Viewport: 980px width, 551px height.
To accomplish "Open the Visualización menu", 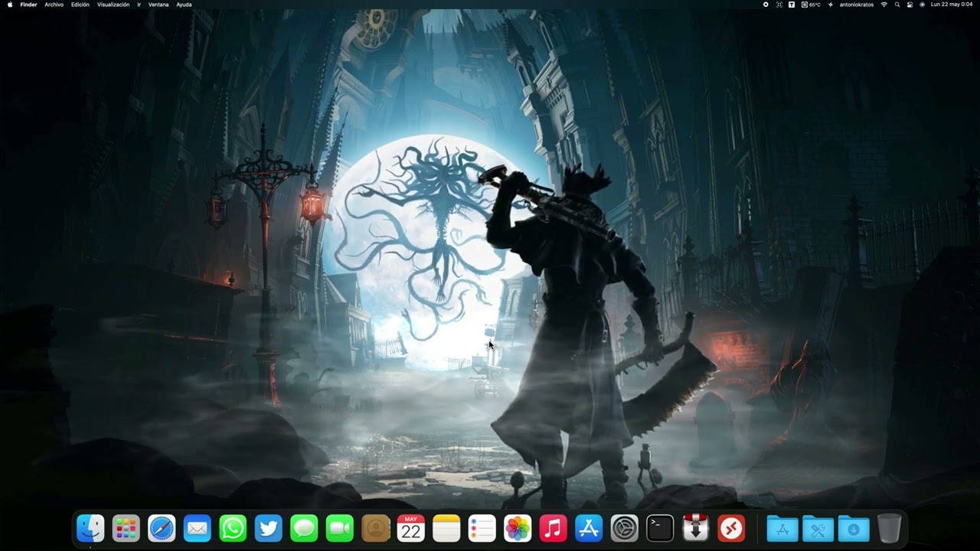I will 113,5.
